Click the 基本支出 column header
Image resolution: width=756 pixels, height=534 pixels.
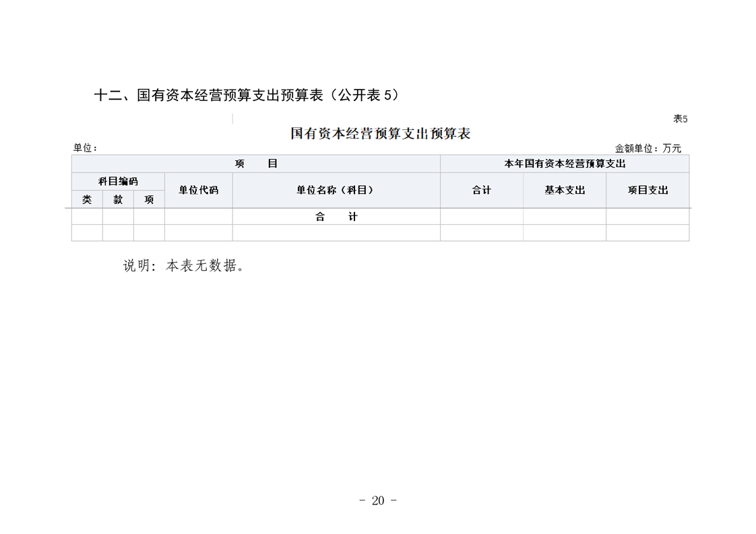pyautogui.click(x=565, y=191)
